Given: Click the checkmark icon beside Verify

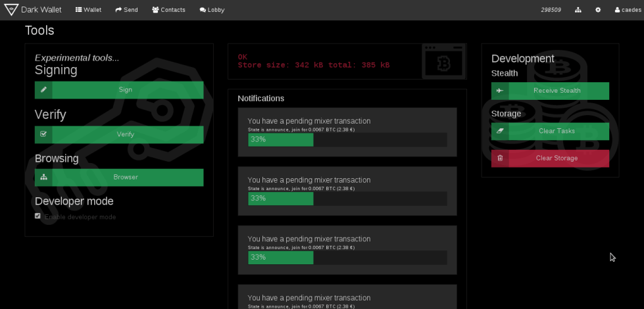Looking at the screenshot, I should [43, 134].
